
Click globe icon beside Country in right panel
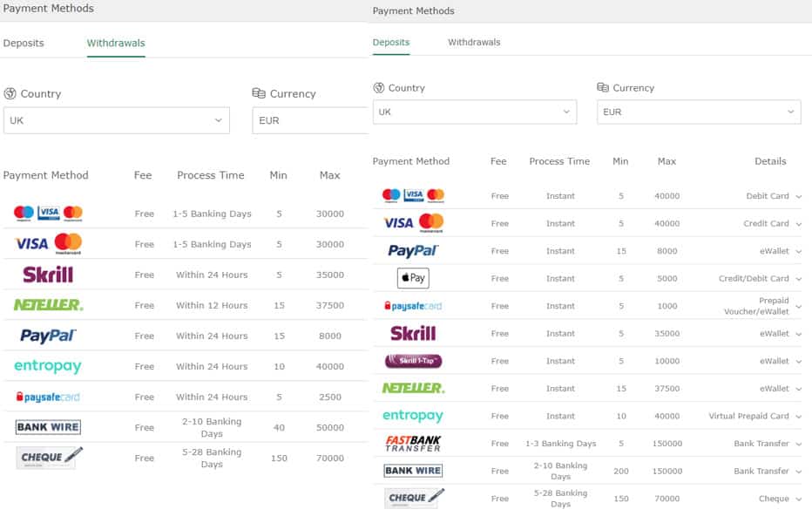click(x=379, y=87)
